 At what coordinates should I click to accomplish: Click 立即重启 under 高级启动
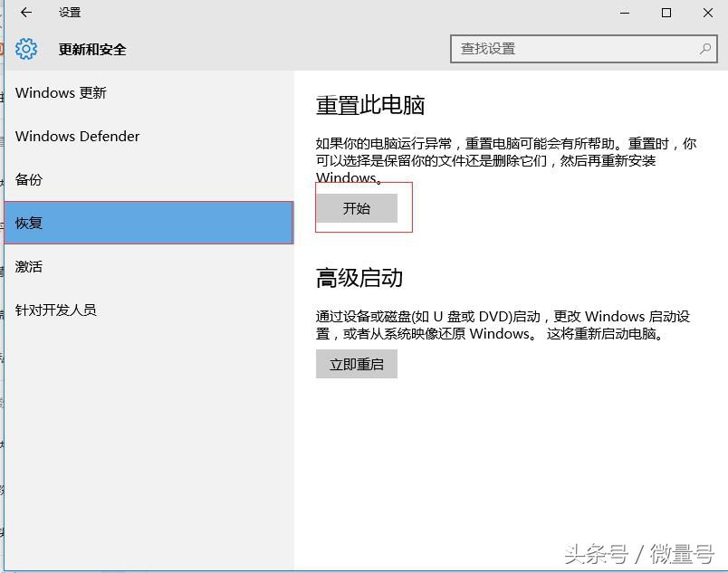click(356, 364)
